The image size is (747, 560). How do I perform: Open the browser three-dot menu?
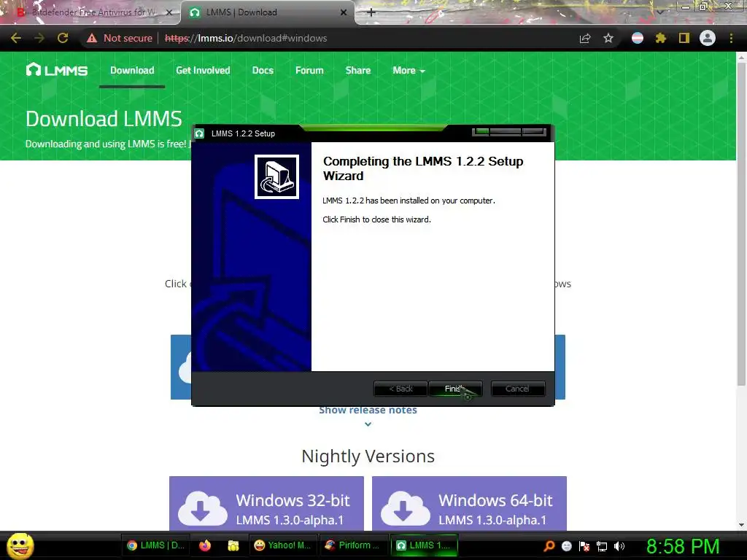[x=731, y=38]
